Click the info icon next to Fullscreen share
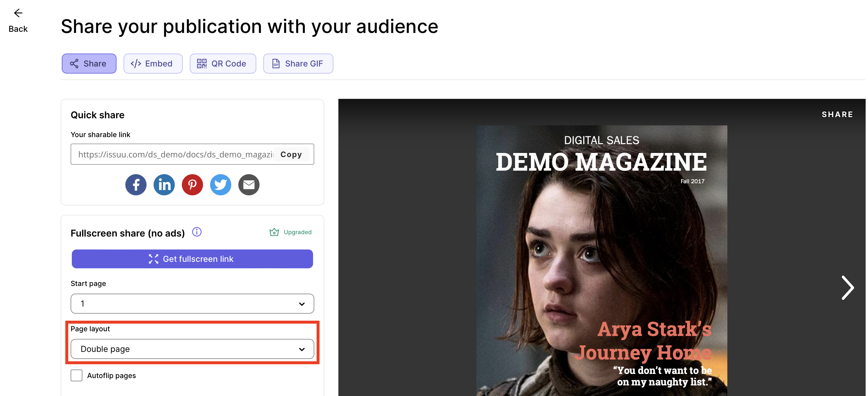The image size is (868, 396). pos(197,232)
